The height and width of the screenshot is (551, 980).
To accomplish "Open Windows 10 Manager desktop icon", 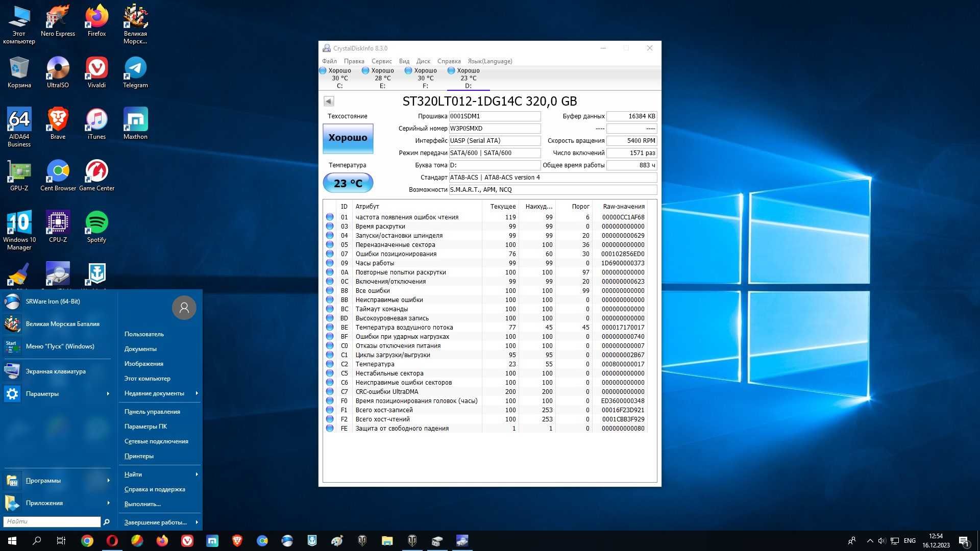I will coord(19,230).
